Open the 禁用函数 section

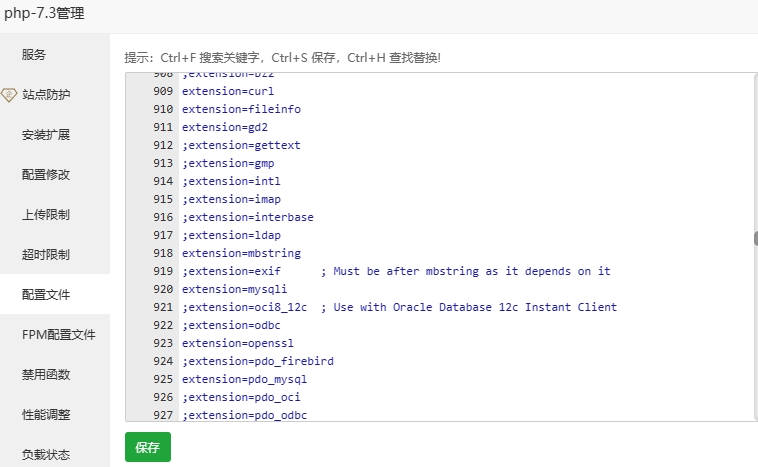pyautogui.click(x=46, y=375)
